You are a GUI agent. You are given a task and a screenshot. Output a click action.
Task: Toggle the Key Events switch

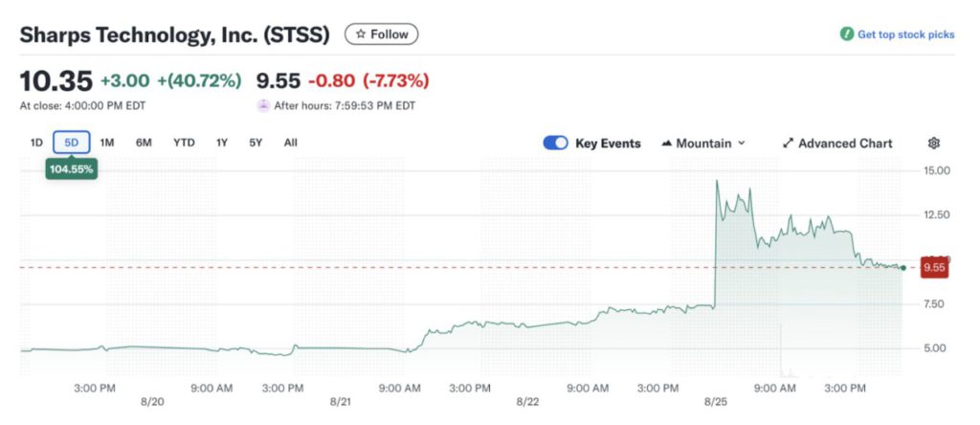[556, 143]
